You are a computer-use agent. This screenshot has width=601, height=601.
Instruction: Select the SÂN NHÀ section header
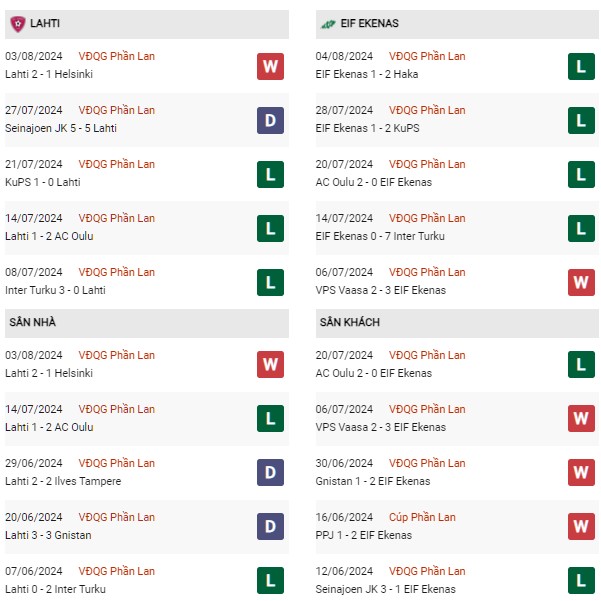click(147, 323)
